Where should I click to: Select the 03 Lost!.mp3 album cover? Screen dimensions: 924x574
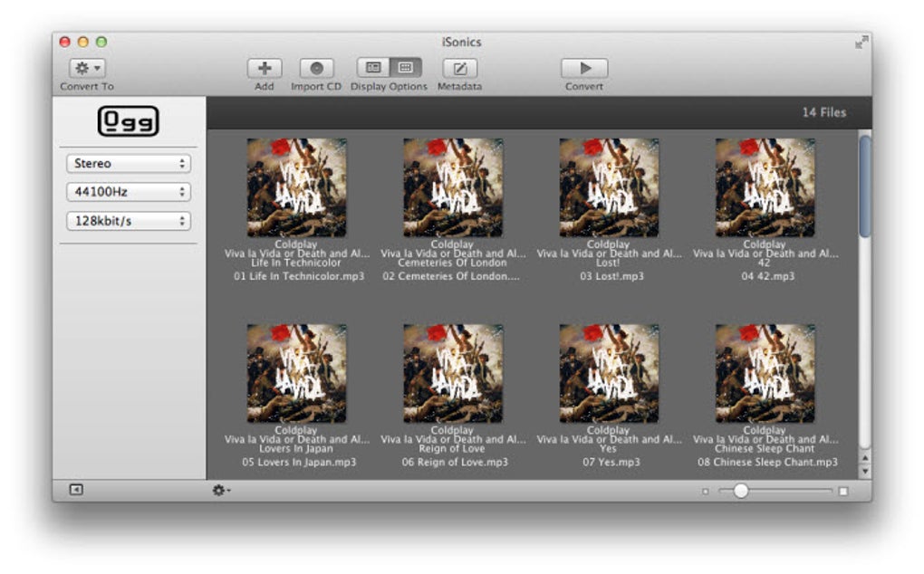(609, 187)
